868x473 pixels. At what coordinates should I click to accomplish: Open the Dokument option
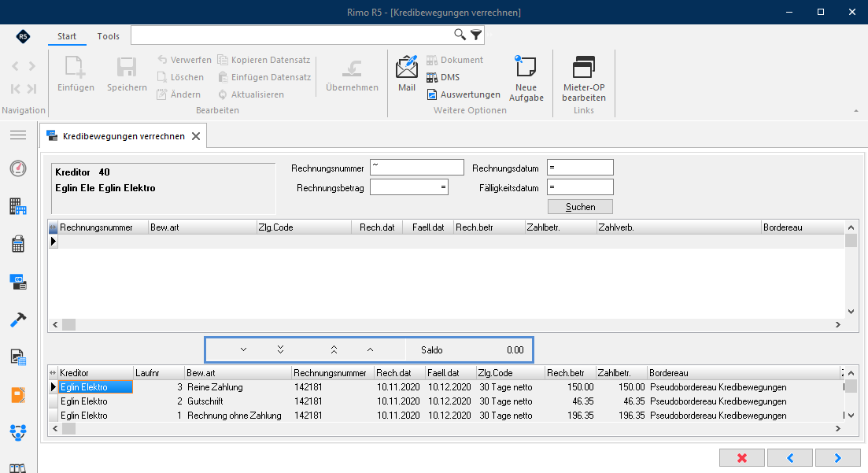pos(455,60)
